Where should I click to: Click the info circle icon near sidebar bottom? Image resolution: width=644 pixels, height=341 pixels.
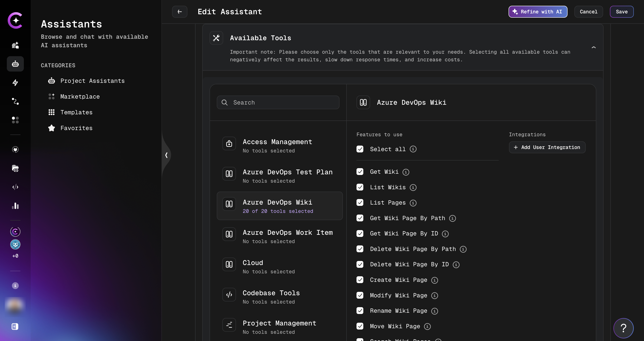(15, 285)
